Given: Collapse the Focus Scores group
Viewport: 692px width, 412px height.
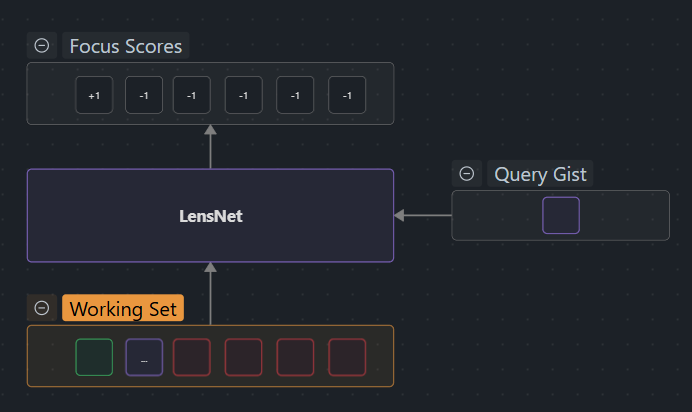Looking at the screenshot, I should [x=41, y=46].
